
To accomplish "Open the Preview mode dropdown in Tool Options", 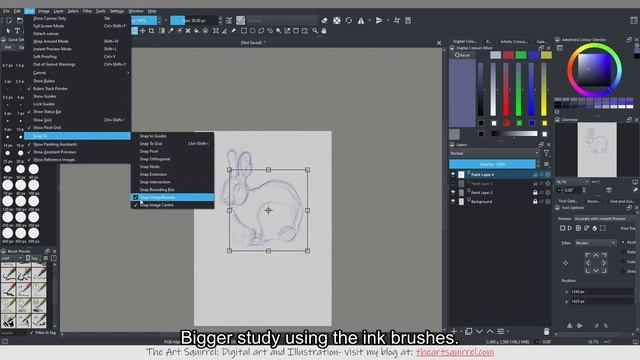I will click(x=603, y=219).
